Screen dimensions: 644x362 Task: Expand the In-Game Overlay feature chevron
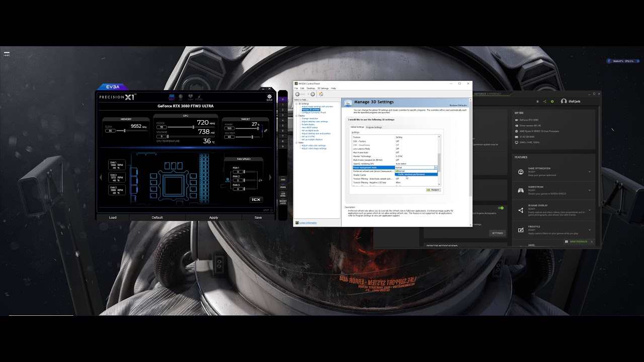[590, 210]
